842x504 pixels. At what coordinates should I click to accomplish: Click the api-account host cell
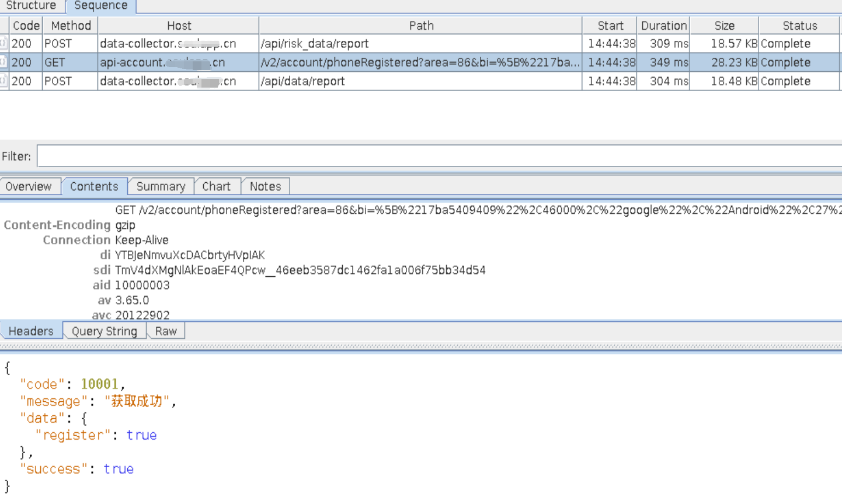click(178, 62)
